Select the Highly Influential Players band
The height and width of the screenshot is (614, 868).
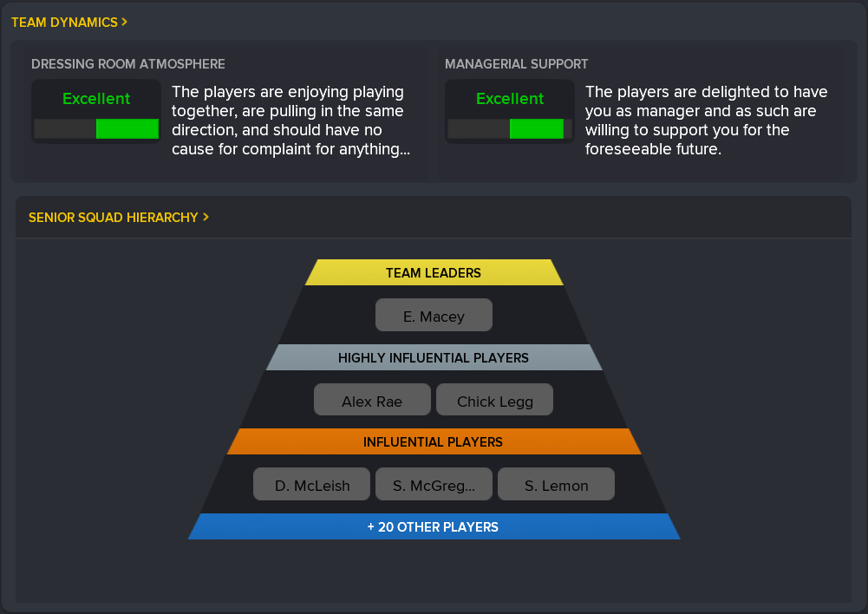pyautogui.click(x=434, y=357)
